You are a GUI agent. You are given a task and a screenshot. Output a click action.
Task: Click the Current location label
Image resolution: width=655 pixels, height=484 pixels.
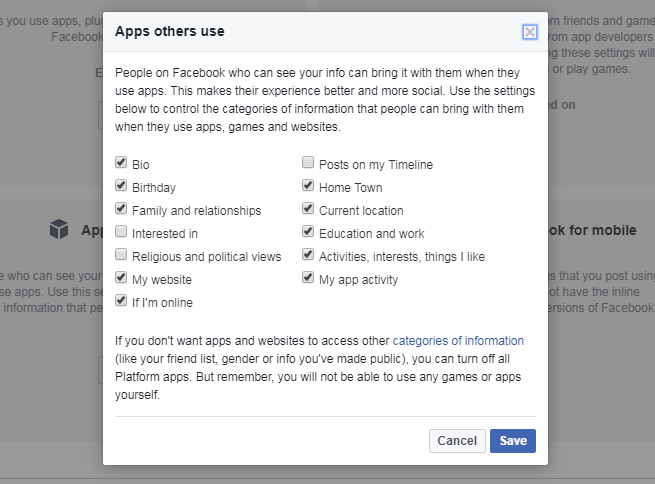[361, 210]
